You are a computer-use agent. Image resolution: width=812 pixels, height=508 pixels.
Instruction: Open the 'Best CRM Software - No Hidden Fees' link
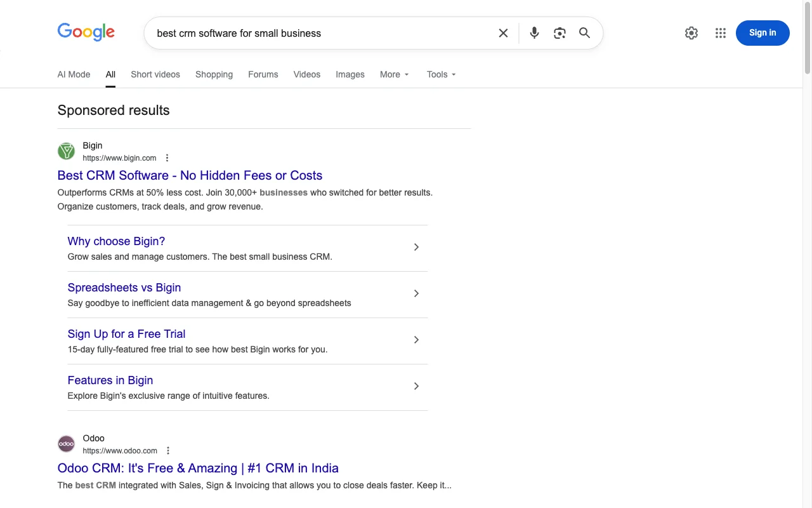[x=190, y=175]
